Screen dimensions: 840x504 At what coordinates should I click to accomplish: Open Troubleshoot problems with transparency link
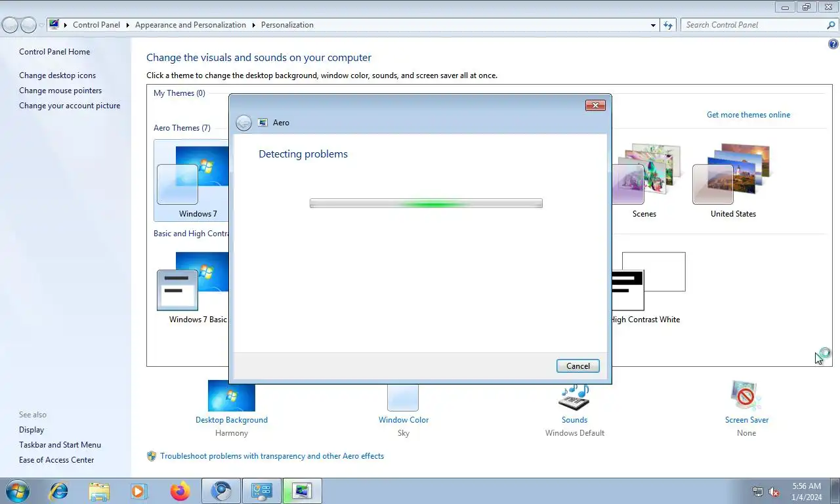point(272,456)
